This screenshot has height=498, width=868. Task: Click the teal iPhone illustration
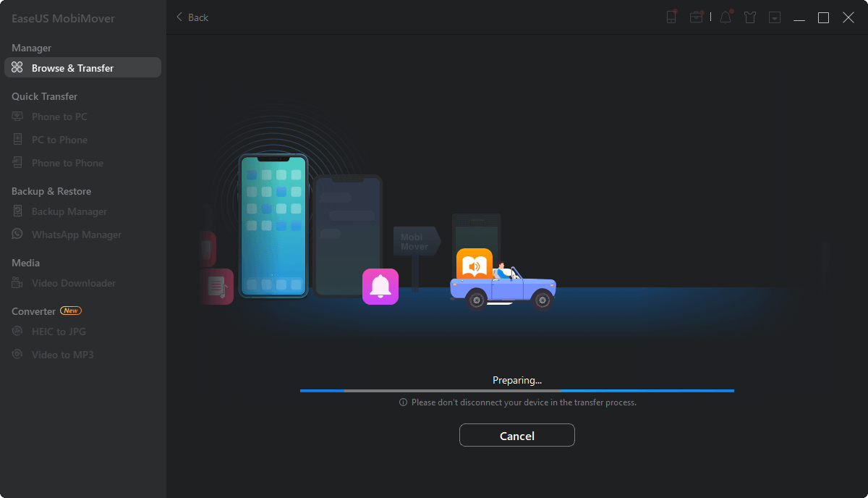274,226
